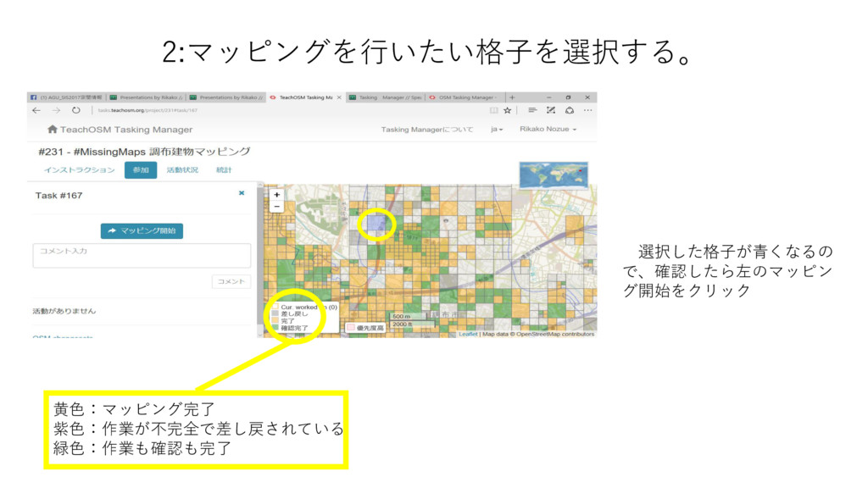Click the Cur. worked on legend entry
The image size is (868, 488).
coord(304,307)
